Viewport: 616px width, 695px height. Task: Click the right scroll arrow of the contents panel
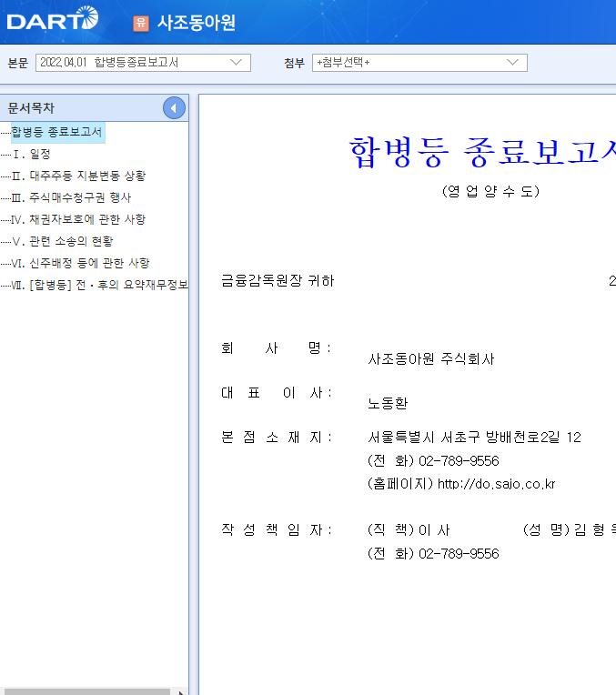pyautogui.click(x=180, y=692)
